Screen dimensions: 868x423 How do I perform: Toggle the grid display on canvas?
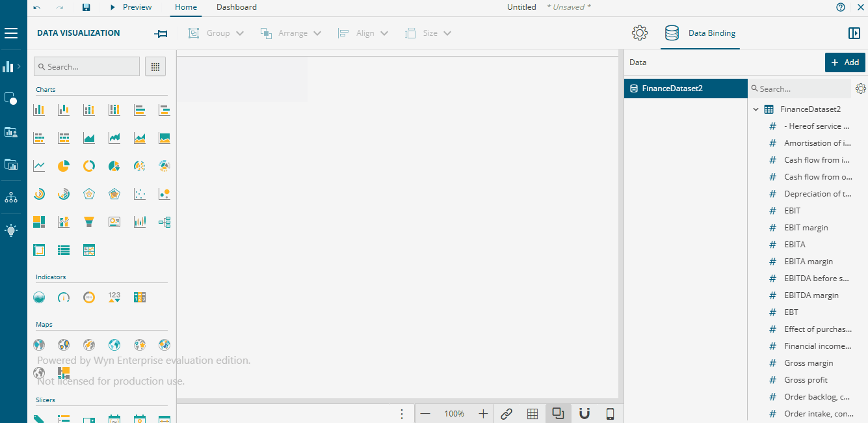(532, 413)
